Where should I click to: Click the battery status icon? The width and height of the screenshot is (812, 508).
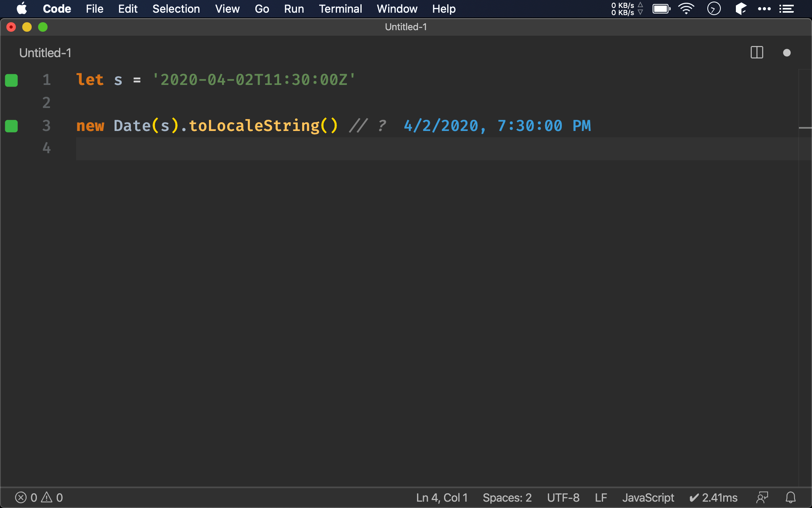tap(661, 9)
